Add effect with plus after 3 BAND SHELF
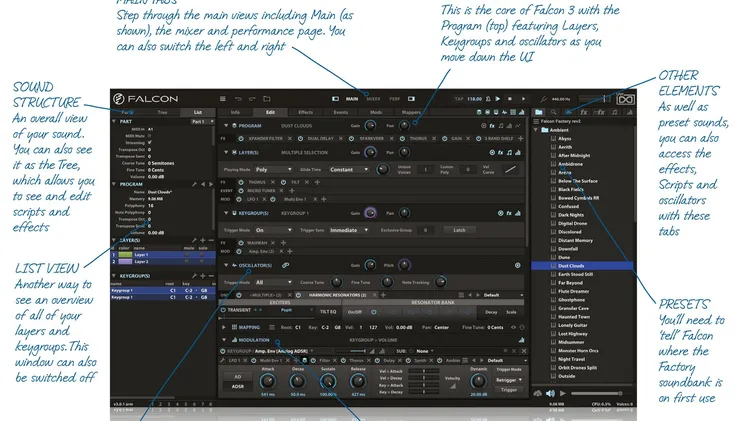The height and width of the screenshot is (421, 750). coord(520,139)
